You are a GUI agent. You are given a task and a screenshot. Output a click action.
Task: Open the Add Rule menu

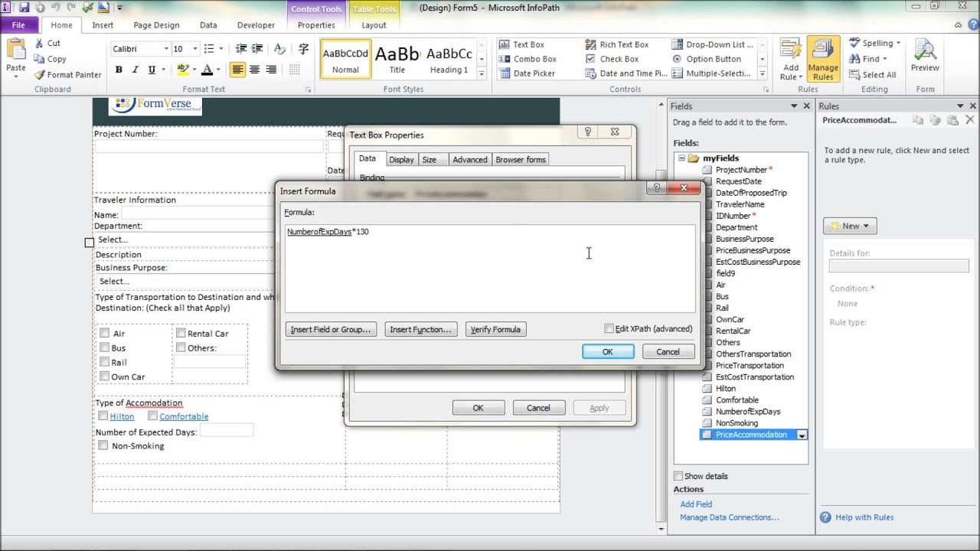pos(790,60)
